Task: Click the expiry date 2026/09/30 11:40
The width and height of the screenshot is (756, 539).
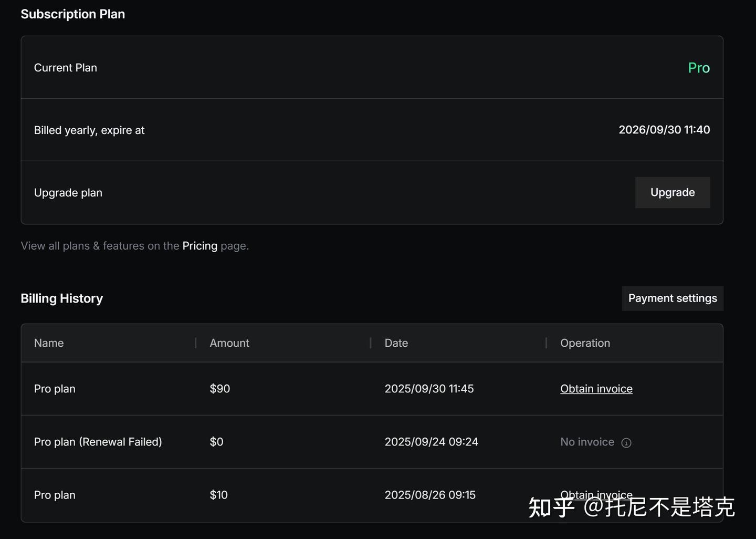Action: 664,130
